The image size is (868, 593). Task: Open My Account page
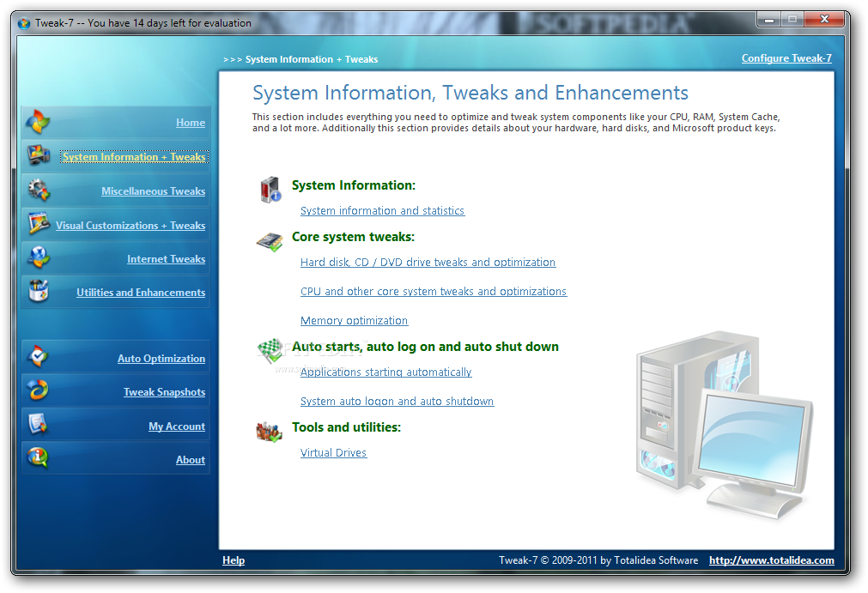[x=177, y=427]
